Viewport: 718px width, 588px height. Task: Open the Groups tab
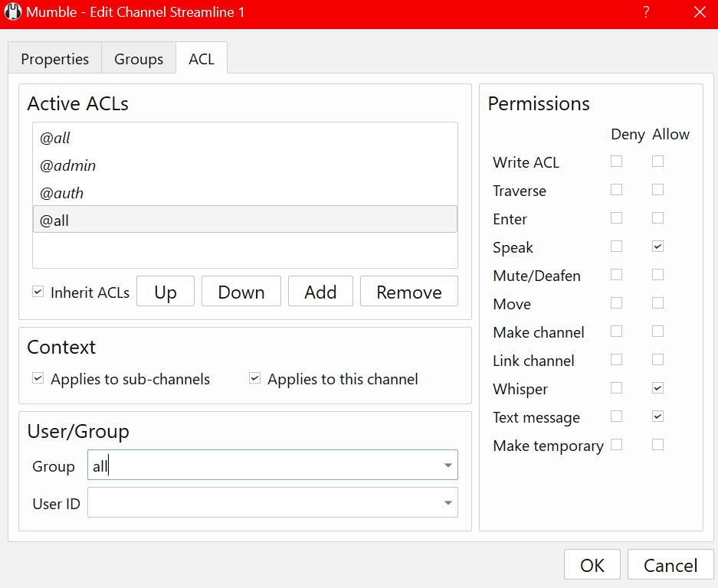click(139, 59)
